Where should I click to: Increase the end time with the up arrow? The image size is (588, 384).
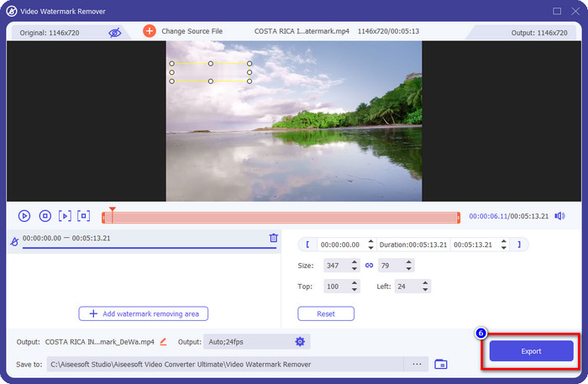tap(504, 241)
